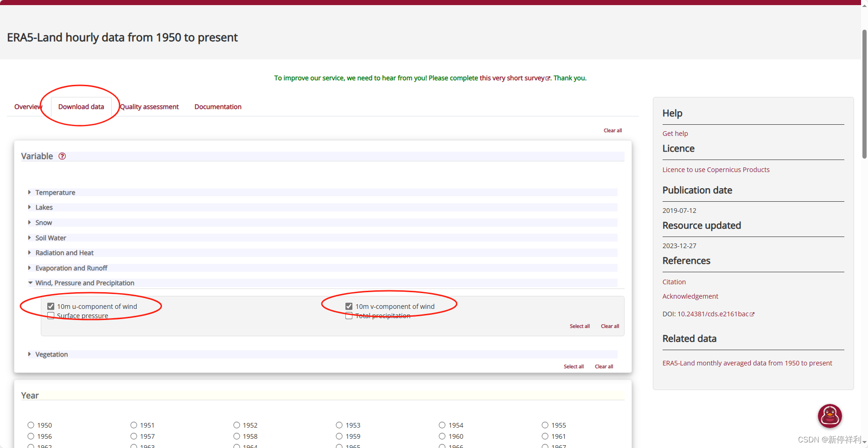The height and width of the screenshot is (448, 868).
Task: Select year 1950 radio button
Action: [x=31, y=425]
